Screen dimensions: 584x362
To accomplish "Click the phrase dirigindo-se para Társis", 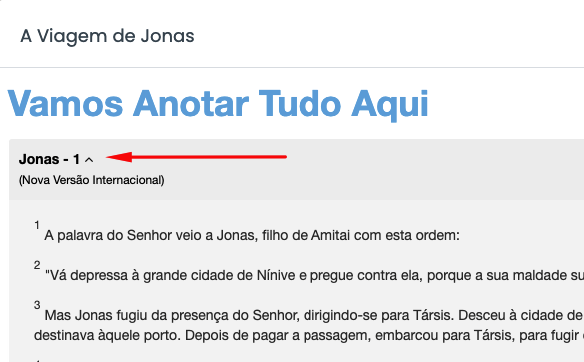I will (x=378, y=315).
